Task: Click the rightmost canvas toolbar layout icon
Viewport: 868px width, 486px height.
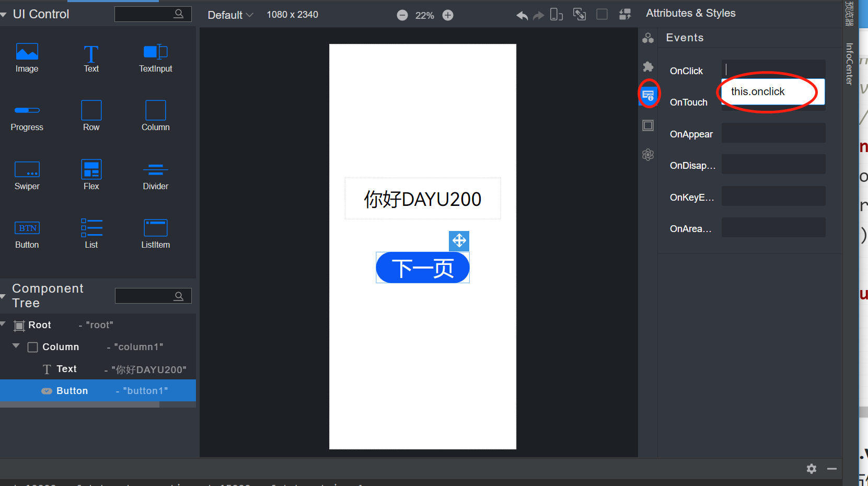Action: 625,14
